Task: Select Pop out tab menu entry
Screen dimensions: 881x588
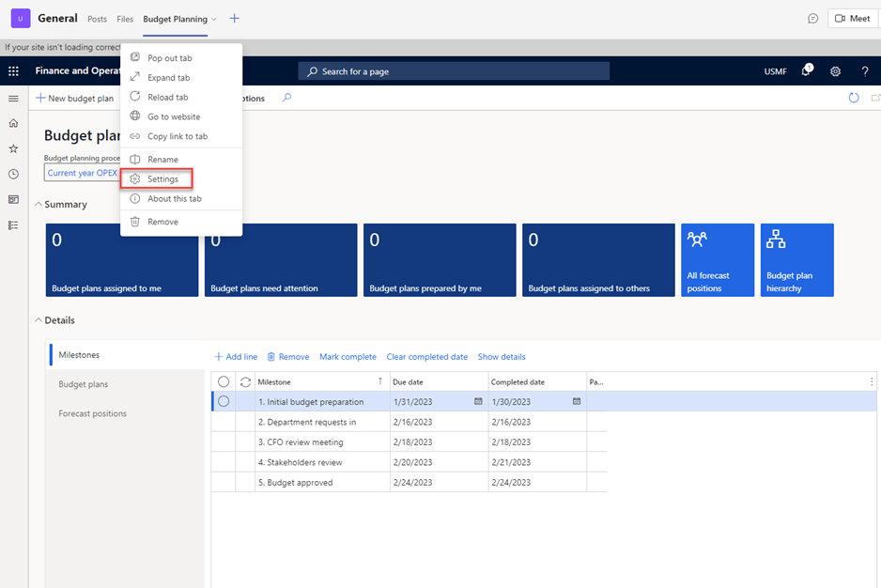Action: [x=169, y=58]
